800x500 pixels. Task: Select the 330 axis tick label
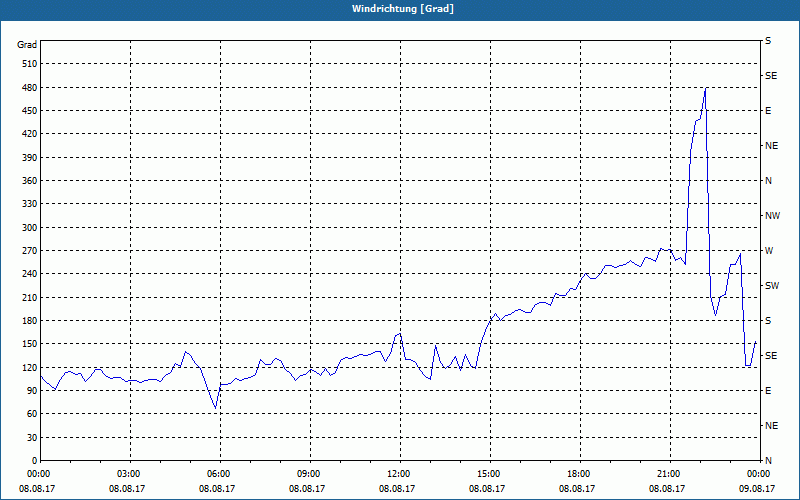(x=29, y=204)
